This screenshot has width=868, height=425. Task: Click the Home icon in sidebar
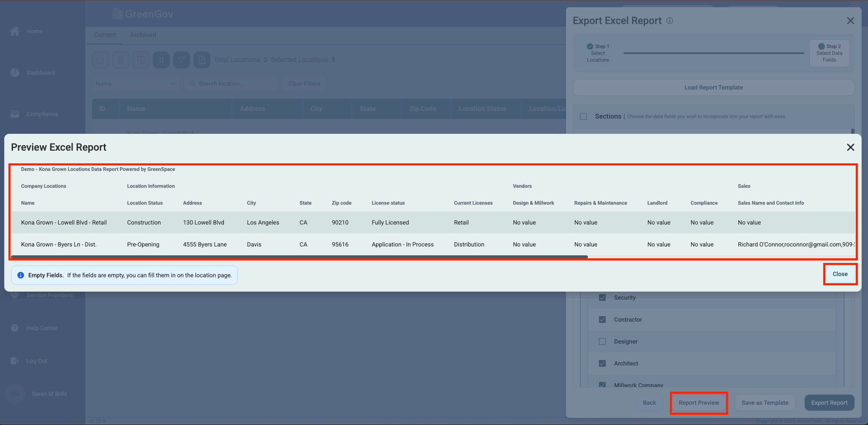15,31
